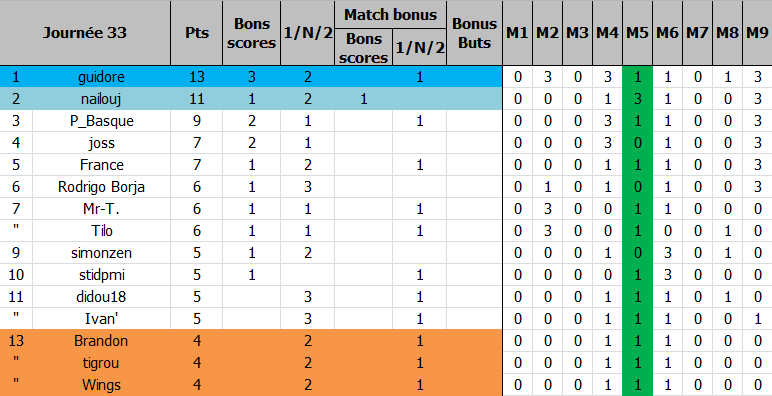772x396 pixels.
Task: Click the M1 column header
Action: (517, 33)
